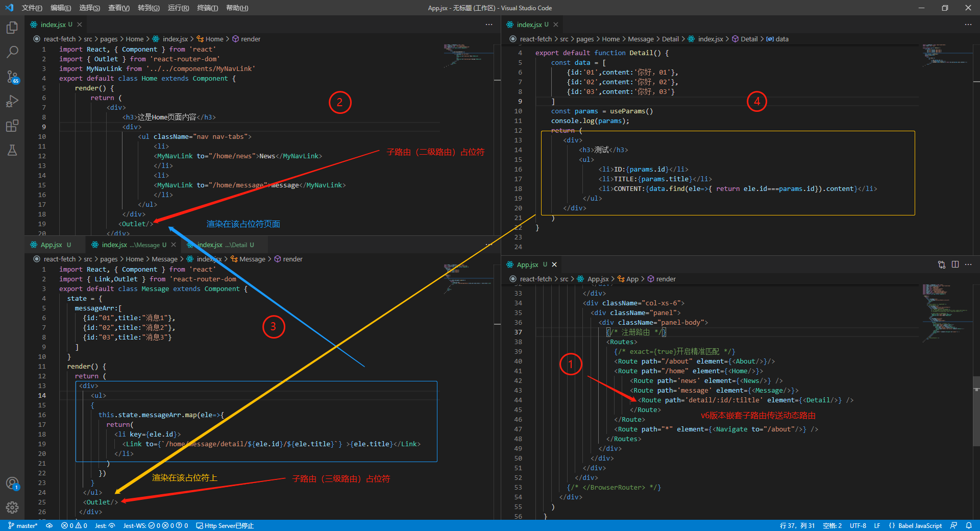Open the Search view in activity bar
The width and height of the screenshot is (980, 531).
coord(12,52)
